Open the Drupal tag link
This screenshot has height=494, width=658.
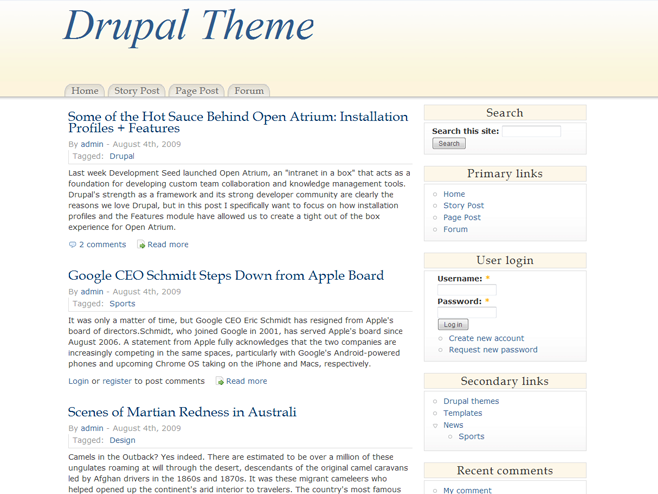[122, 156]
